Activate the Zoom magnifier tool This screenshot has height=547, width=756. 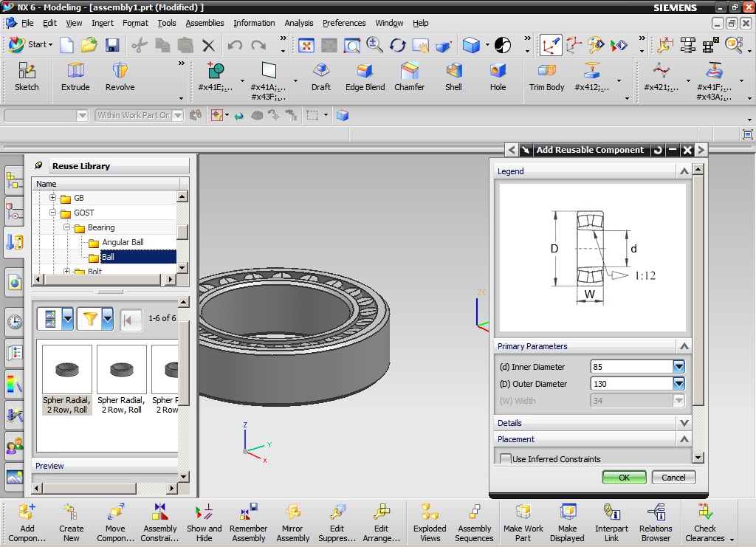coord(374,45)
